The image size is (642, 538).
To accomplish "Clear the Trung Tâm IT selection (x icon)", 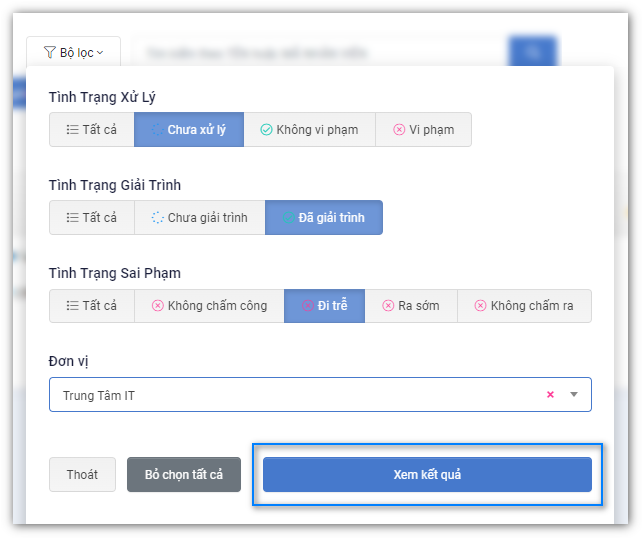I will click(550, 395).
